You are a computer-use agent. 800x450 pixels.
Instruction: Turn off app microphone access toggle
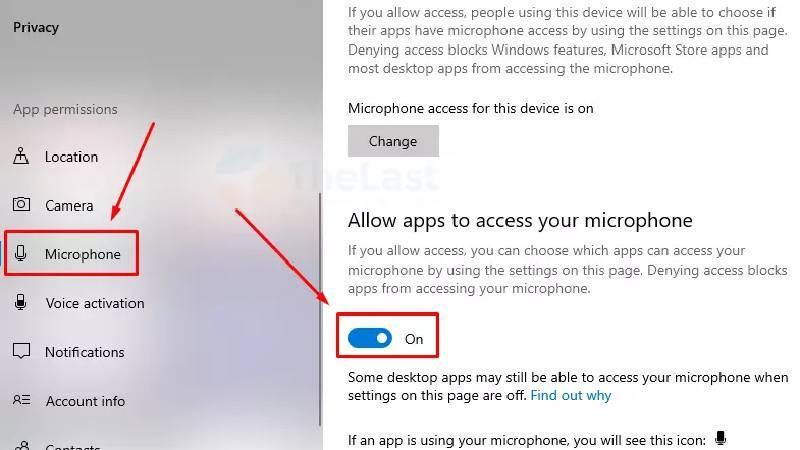[x=370, y=338]
